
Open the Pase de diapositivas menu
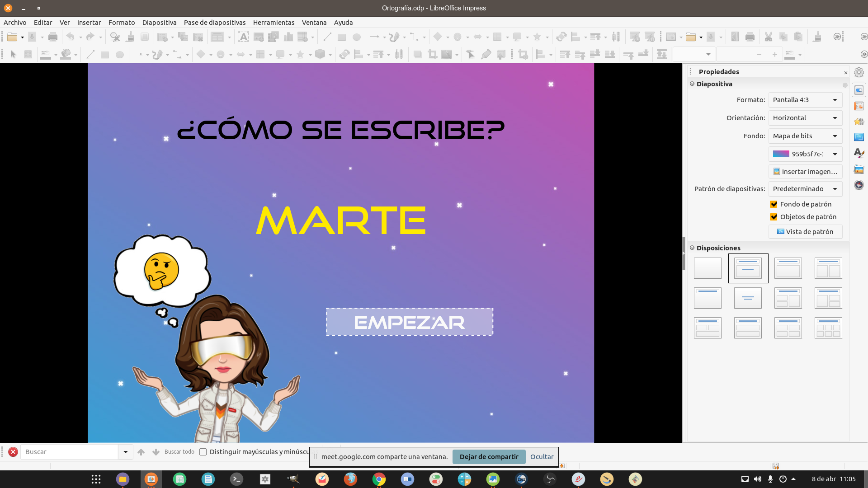[215, 23]
